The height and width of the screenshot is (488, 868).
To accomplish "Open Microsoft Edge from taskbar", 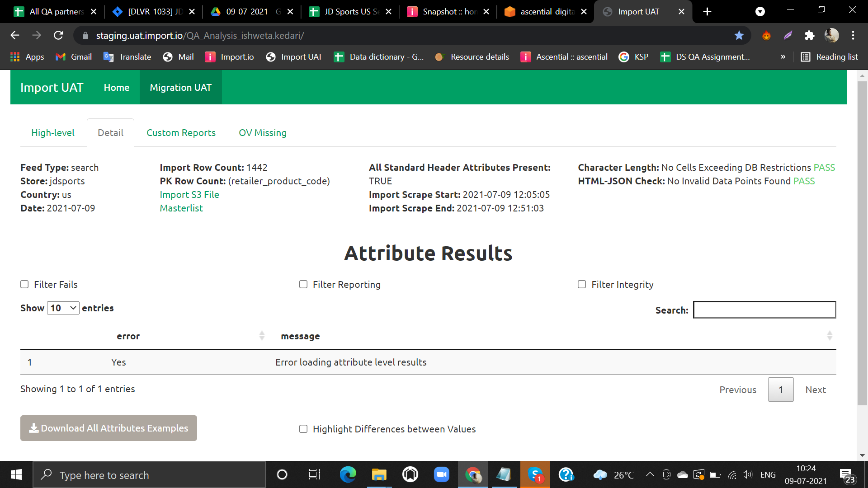I will [348, 474].
